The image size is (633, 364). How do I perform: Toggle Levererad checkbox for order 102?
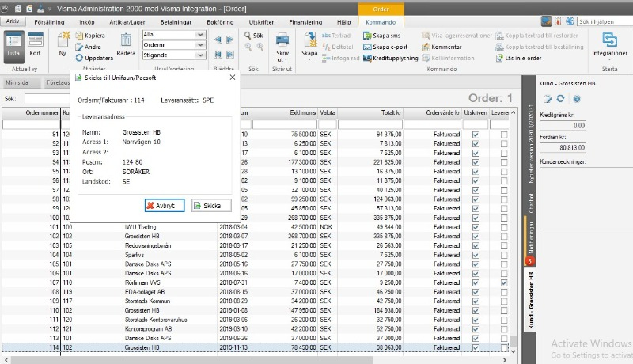[x=504, y=237]
